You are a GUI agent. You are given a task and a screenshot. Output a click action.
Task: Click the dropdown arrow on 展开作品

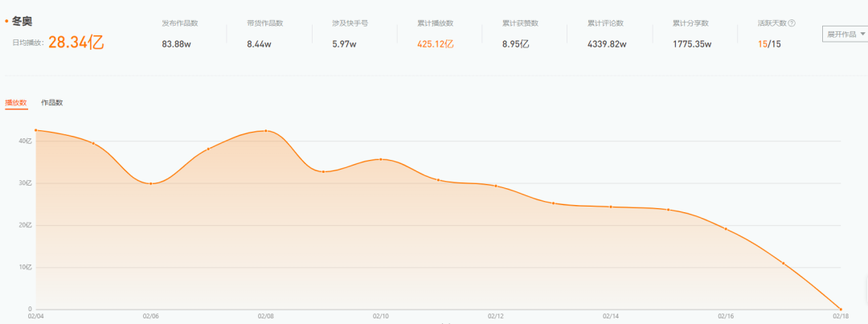coord(863,35)
